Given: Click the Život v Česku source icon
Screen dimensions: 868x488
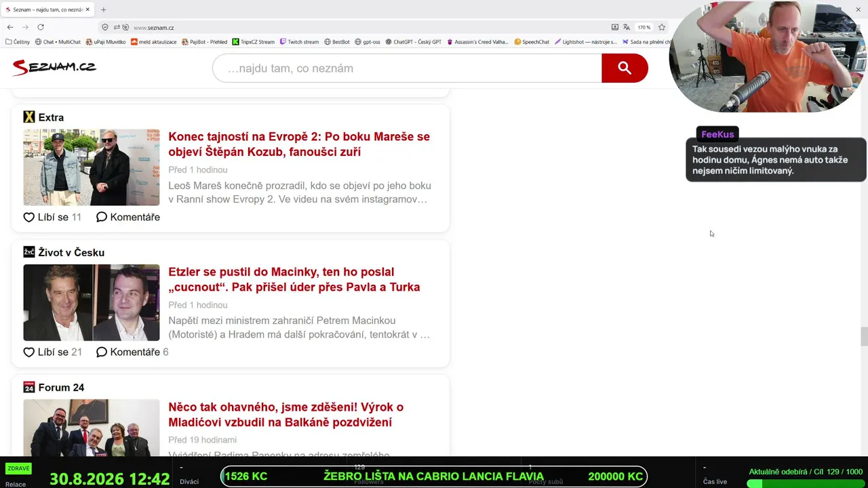Looking at the screenshot, I should (x=28, y=252).
